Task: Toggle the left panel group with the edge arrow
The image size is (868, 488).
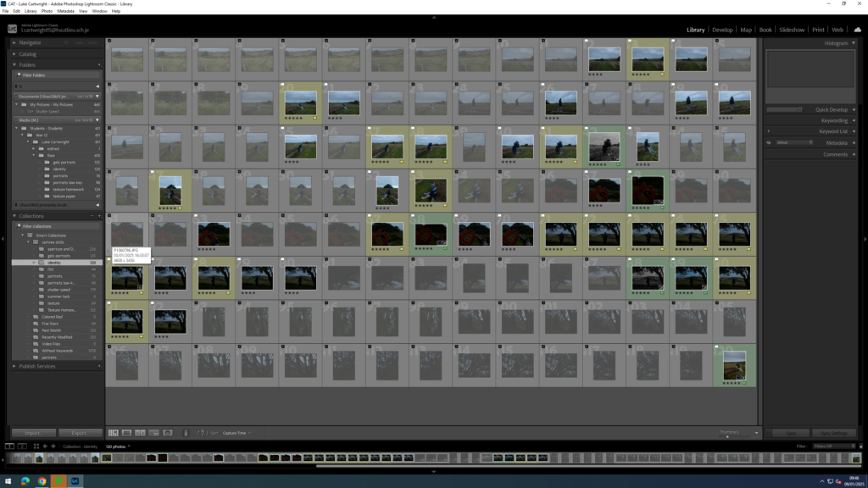Action: [x=3, y=239]
